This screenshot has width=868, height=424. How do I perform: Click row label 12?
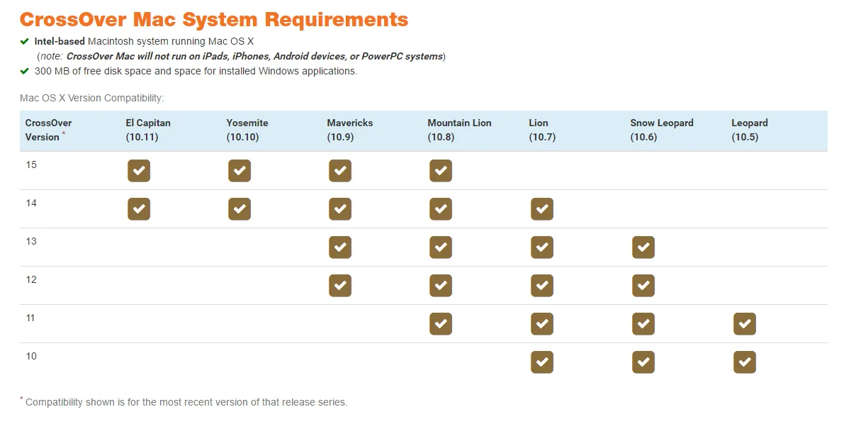pyautogui.click(x=31, y=279)
